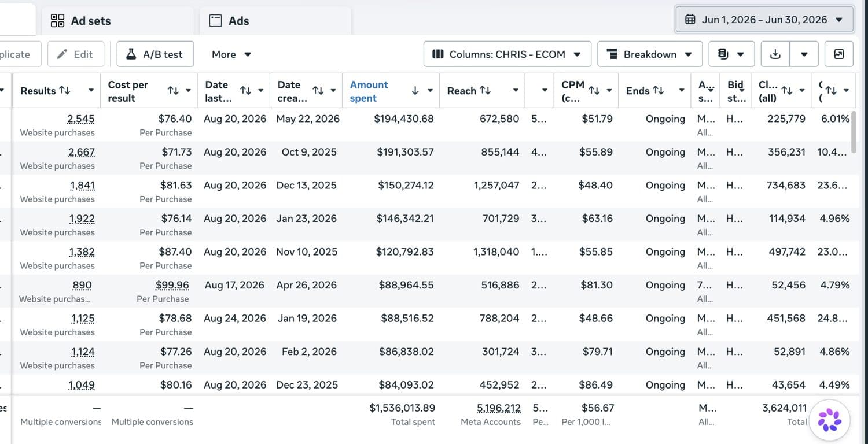Select the $194,430.68 amount spent cell
Screen dimensions: 868x444
404,119
